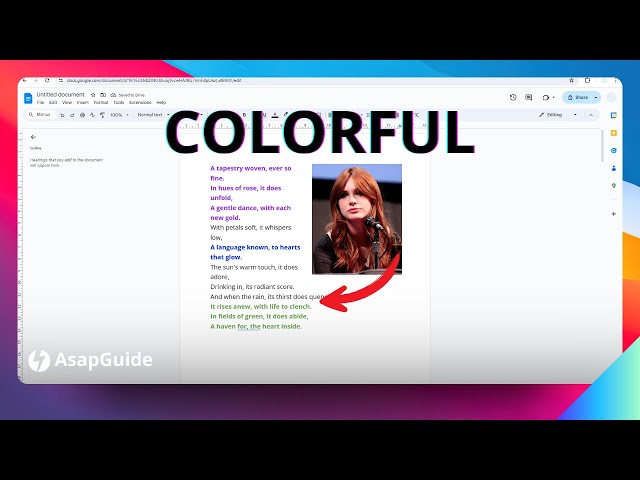This screenshot has height=480, width=640.
Task: Open Google Tasks in side panel
Action: point(613,151)
